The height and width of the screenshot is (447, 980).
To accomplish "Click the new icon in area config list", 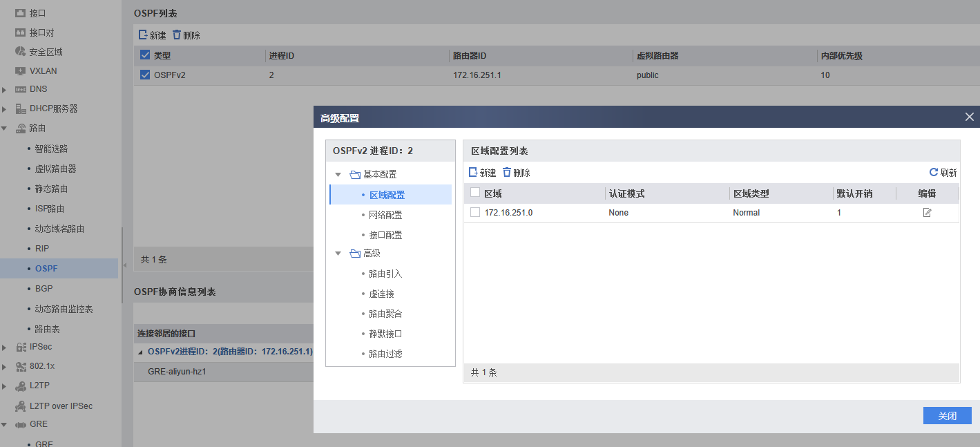I will pos(473,173).
